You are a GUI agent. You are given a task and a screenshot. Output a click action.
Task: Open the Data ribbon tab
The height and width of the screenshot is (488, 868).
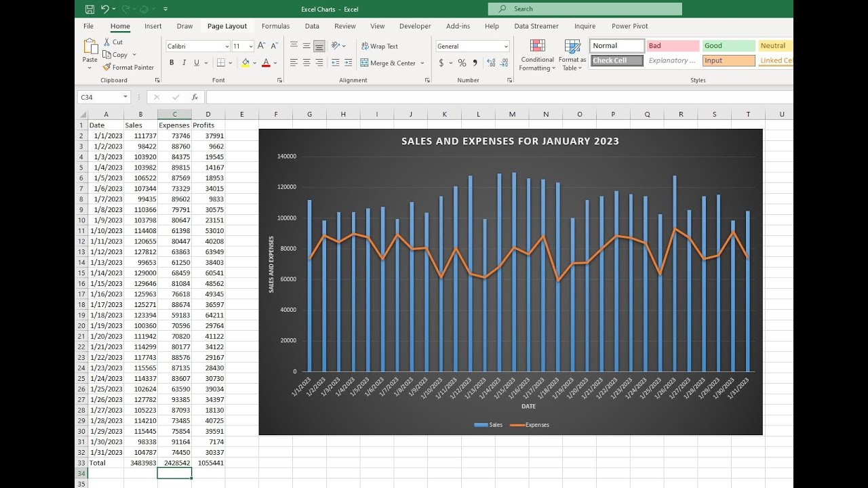[x=312, y=26]
